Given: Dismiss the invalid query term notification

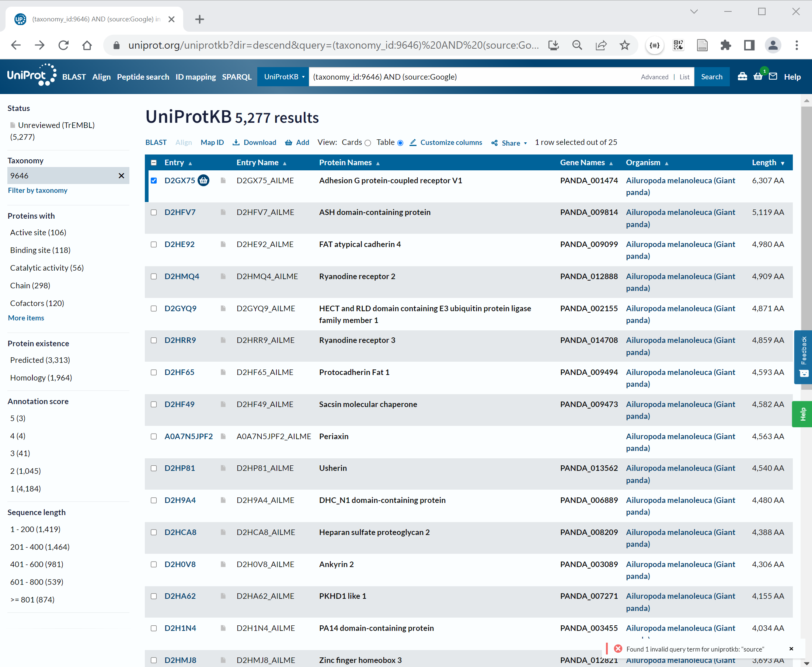Looking at the screenshot, I should pos(791,649).
